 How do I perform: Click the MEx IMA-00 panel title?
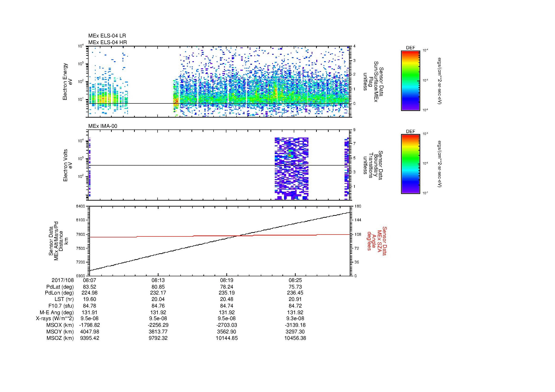click(x=103, y=126)
